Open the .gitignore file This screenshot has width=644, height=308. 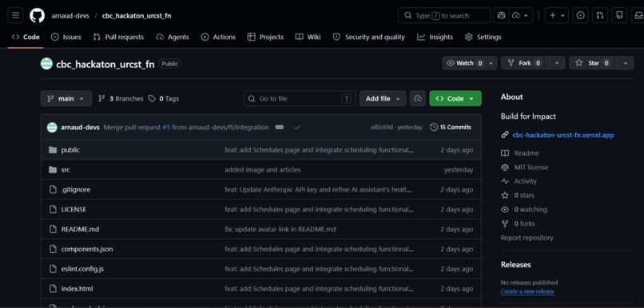[x=76, y=189]
